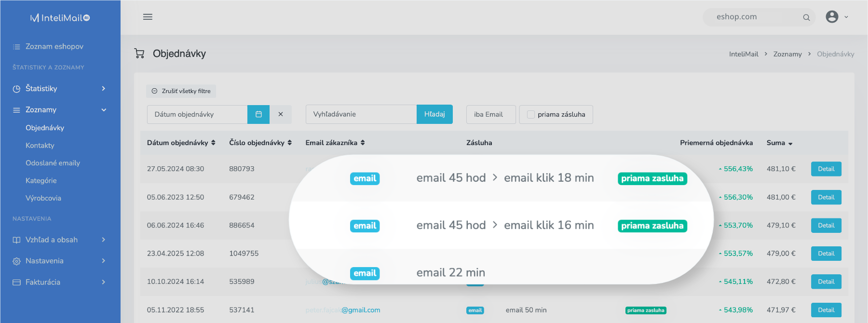Open Zoznam eshopov list
This screenshot has width=868, height=323.
pyautogui.click(x=54, y=46)
